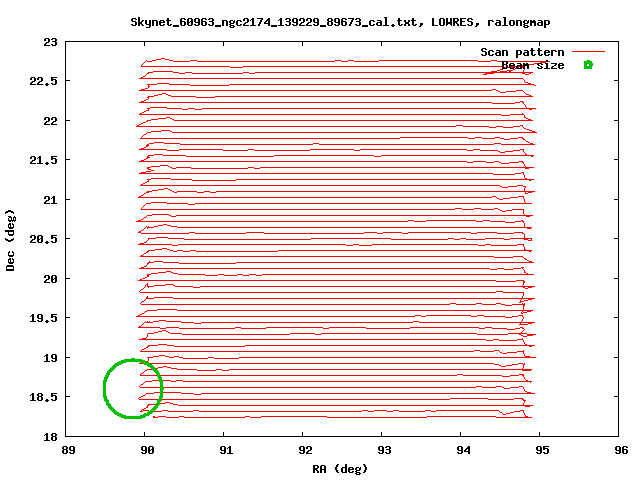
Task: Click the y-axis value 18
Action: click(x=51, y=437)
